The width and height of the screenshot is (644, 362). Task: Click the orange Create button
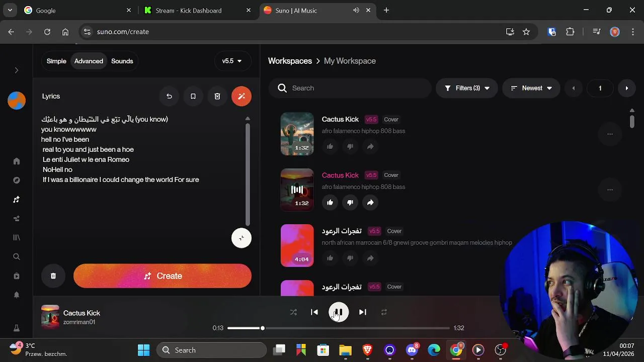click(x=163, y=276)
